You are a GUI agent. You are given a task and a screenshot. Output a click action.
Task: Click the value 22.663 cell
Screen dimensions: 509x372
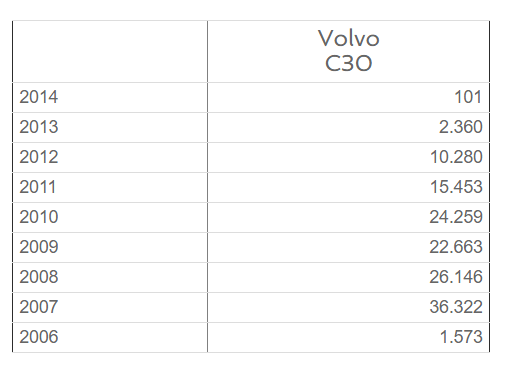[348, 247]
